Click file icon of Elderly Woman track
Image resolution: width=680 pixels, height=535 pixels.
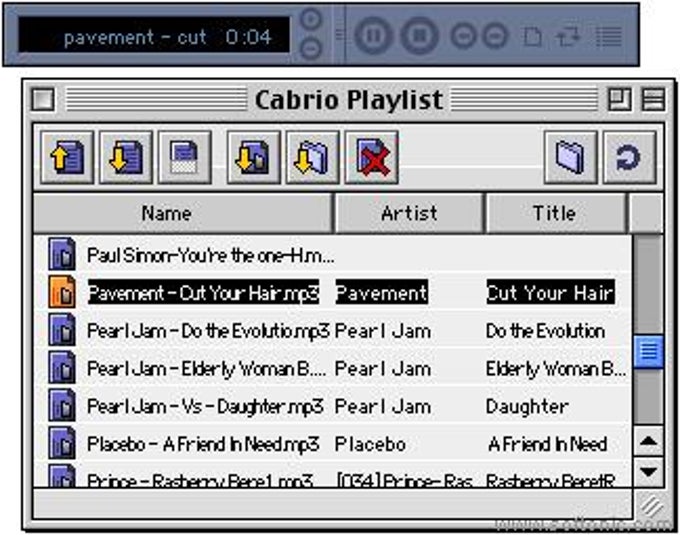point(62,368)
